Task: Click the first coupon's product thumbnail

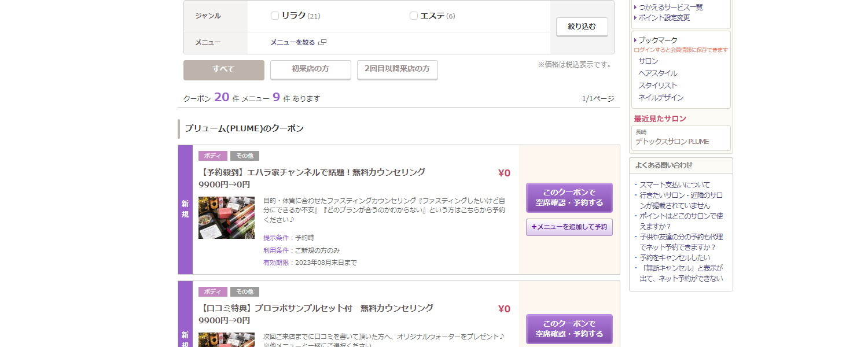Action: (226, 218)
